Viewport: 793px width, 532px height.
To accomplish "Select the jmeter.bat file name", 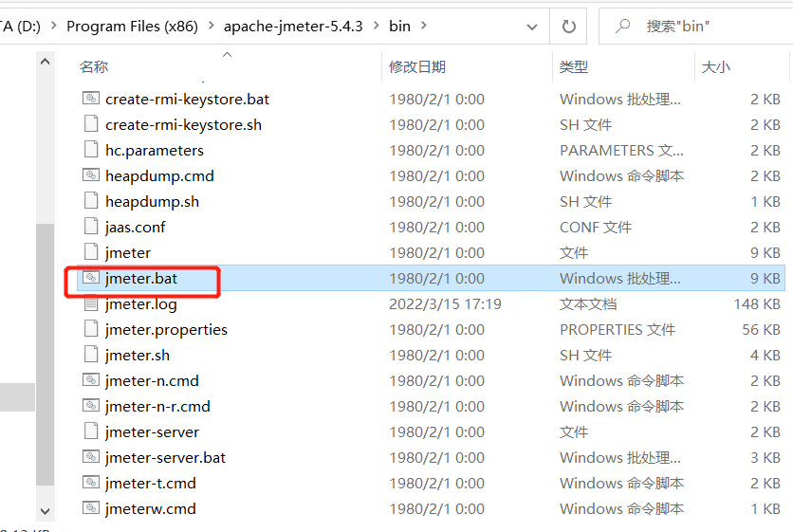I will tap(141, 279).
